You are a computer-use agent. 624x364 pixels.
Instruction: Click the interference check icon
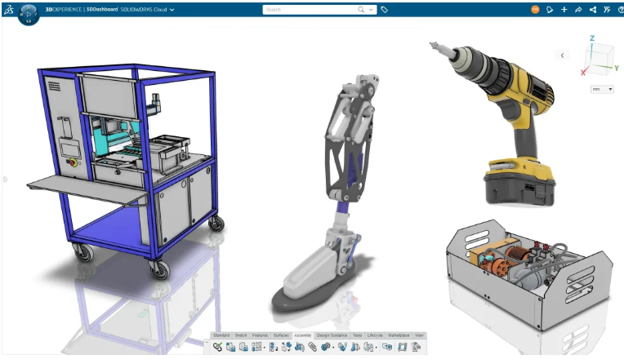343,347
